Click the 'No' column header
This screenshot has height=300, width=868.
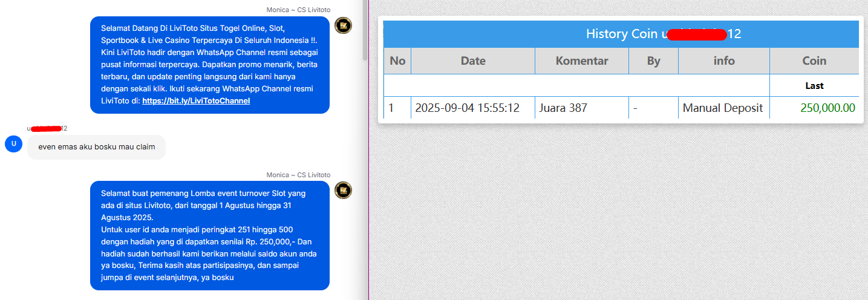tap(397, 60)
